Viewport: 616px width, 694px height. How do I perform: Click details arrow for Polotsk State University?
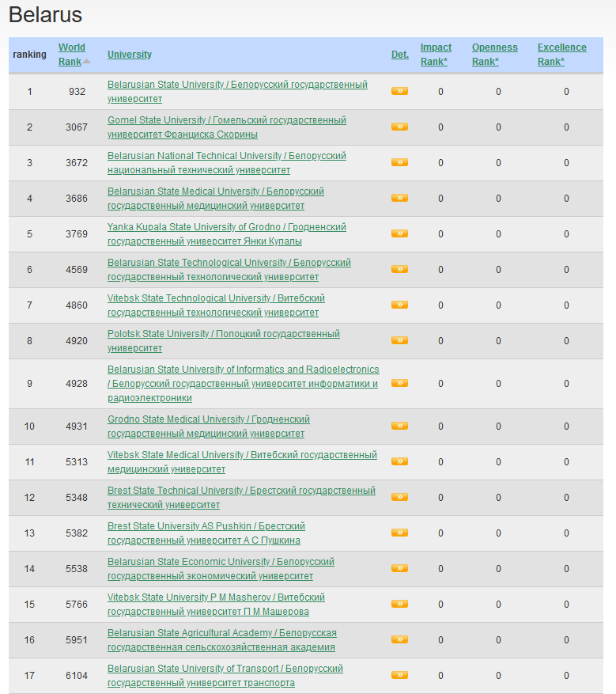(399, 340)
